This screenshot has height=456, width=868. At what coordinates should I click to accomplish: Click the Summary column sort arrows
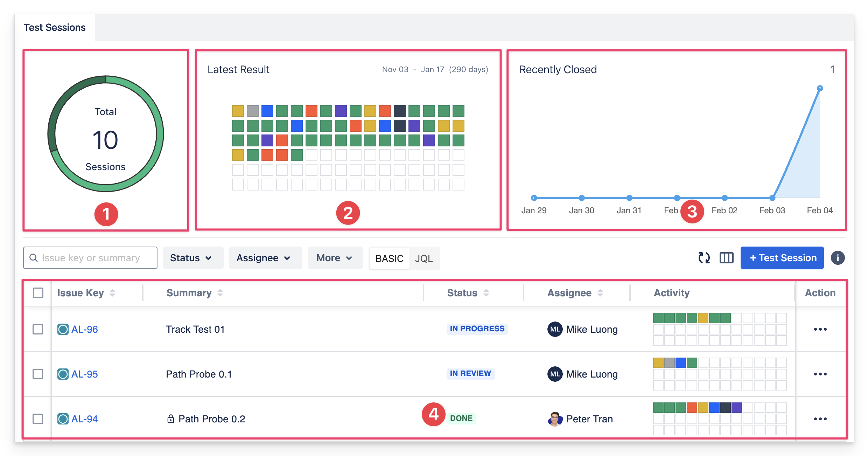click(x=220, y=293)
